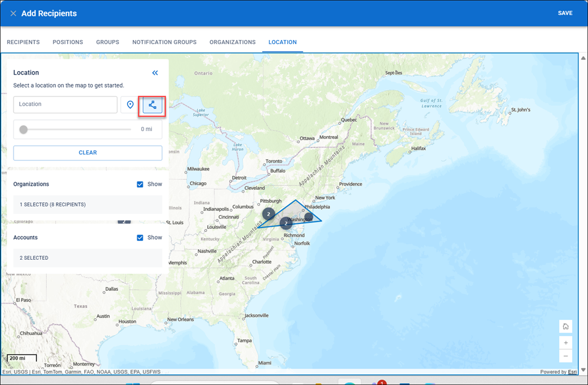The height and width of the screenshot is (385, 588).
Task: Click the Clear button
Action: (88, 153)
